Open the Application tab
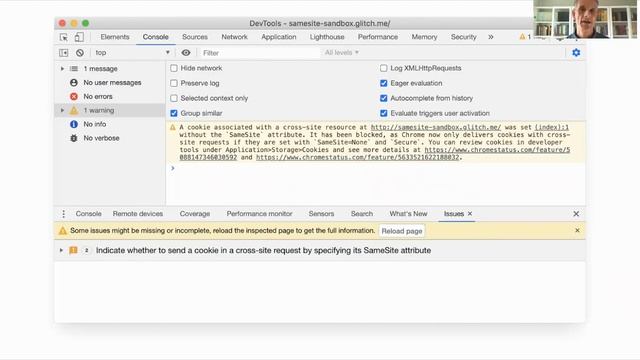640x360 pixels. coord(279,37)
